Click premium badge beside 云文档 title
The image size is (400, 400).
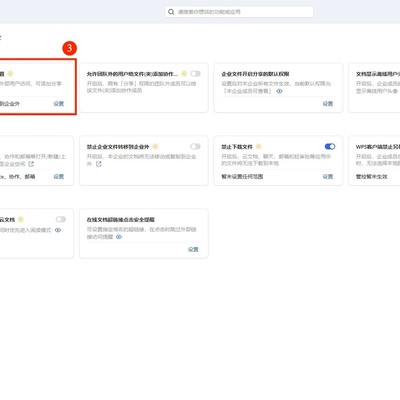pos(21,219)
